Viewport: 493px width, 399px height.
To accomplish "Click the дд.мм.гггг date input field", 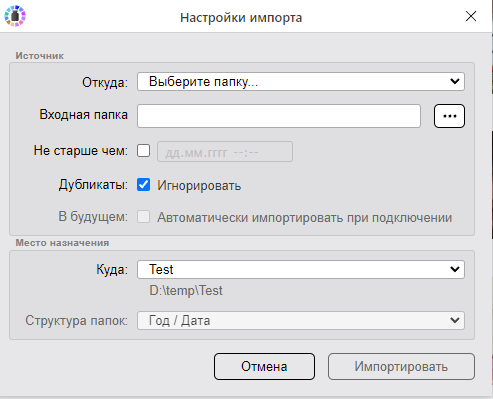I will click(225, 152).
